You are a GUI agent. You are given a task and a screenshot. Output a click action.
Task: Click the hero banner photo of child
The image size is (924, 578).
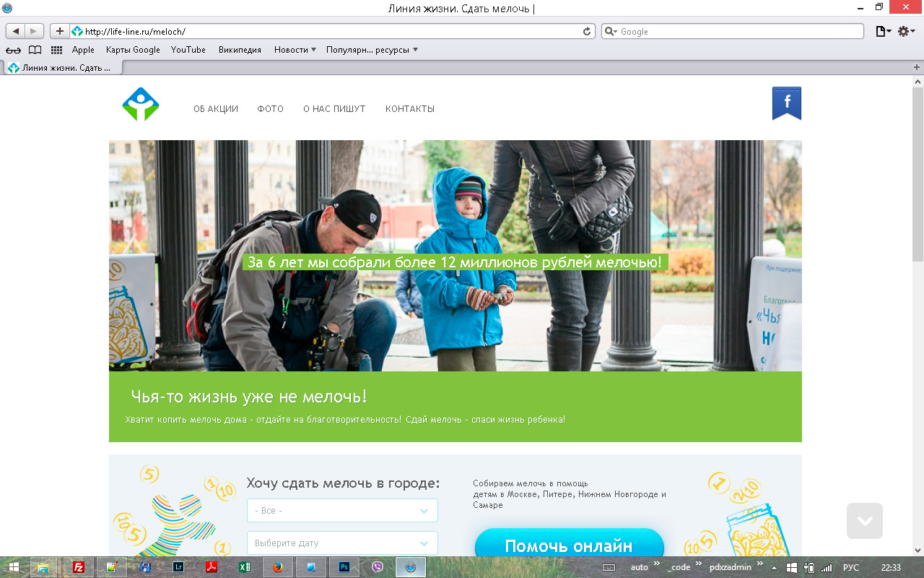point(456,256)
